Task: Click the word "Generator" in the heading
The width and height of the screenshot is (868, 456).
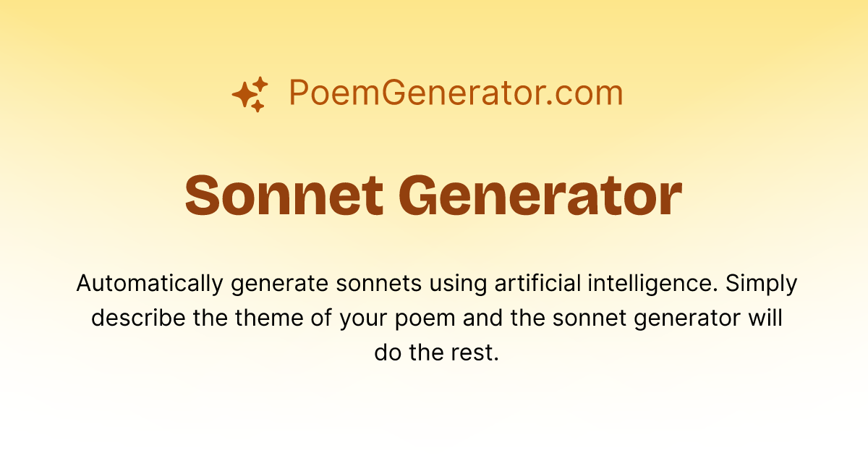Action: [x=541, y=196]
